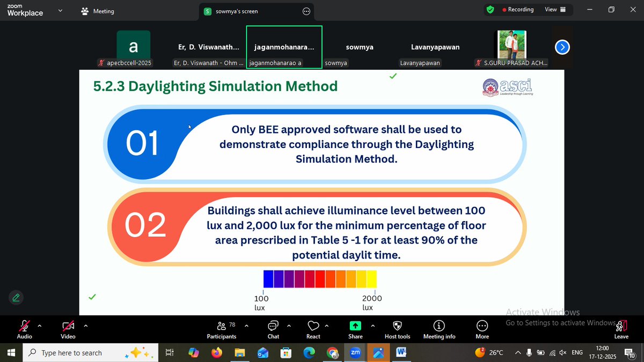Show next participants with blue arrow

(x=562, y=47)
